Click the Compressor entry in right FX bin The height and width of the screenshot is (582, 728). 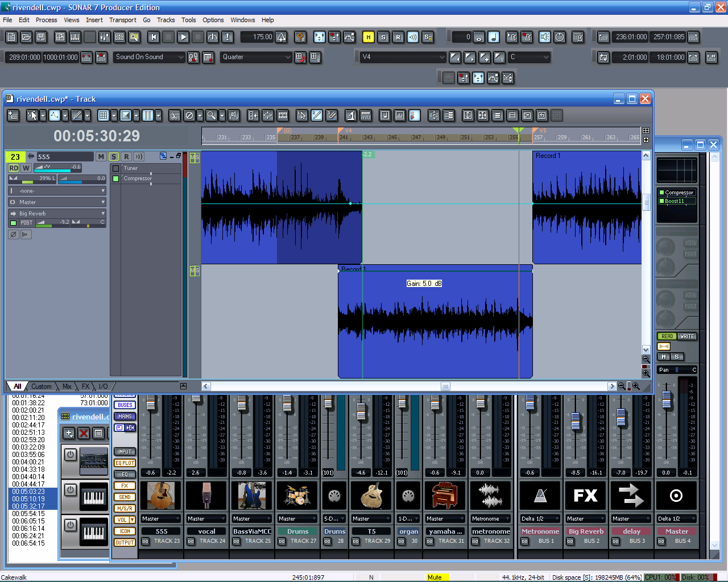676,193
